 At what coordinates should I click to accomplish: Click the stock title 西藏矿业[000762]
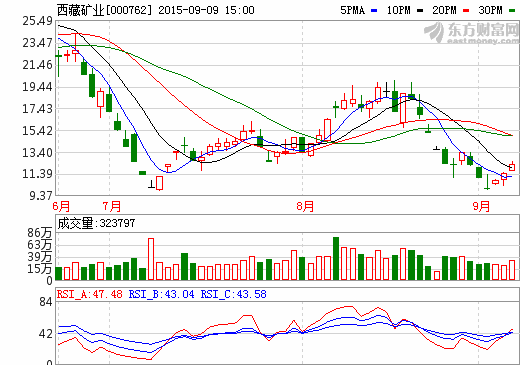(104, 10)
